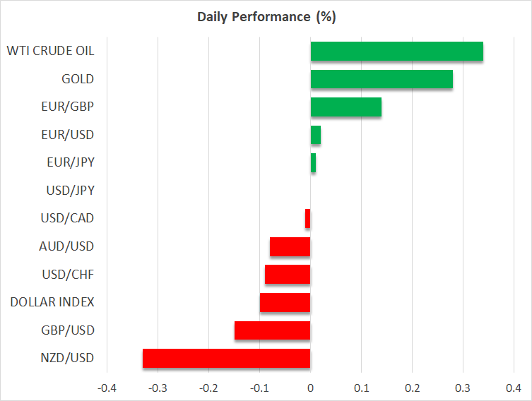This screenshot has width=532, height=401.
Task: Select the NZD/USD category label
Action: click(68, 358)
